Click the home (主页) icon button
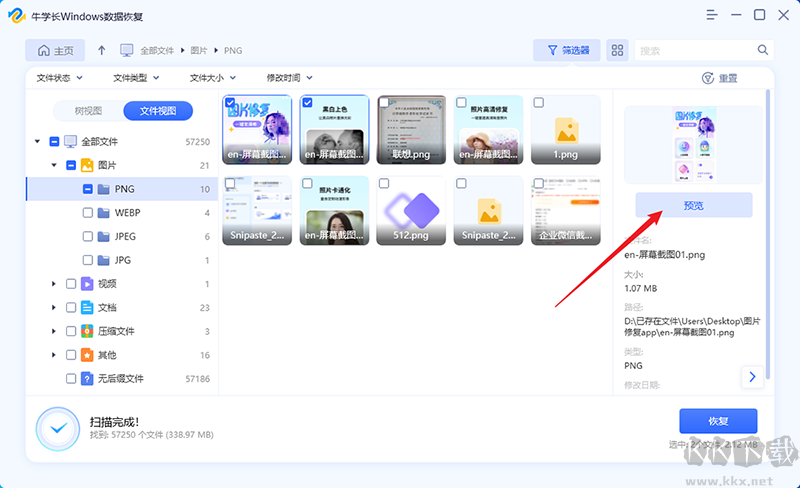This screenshot has width=800, height=488. pyautogui.click(x=55, y=50)
